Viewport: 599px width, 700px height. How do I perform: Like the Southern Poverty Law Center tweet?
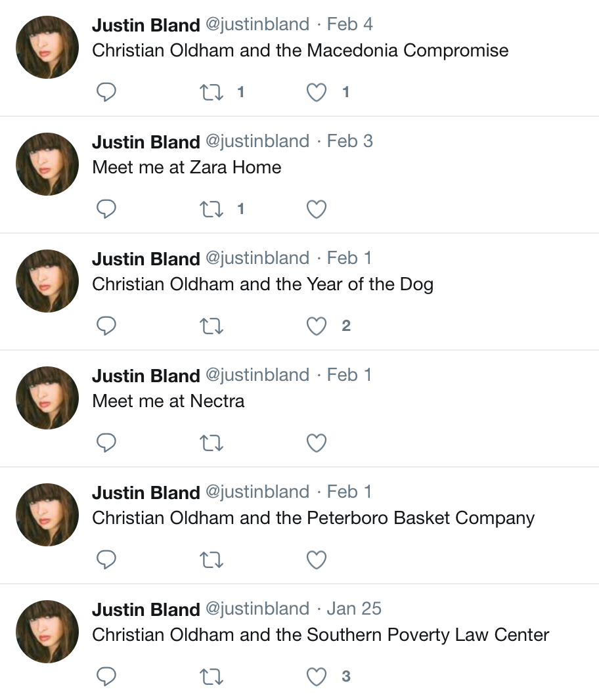(x=317, y=677)
